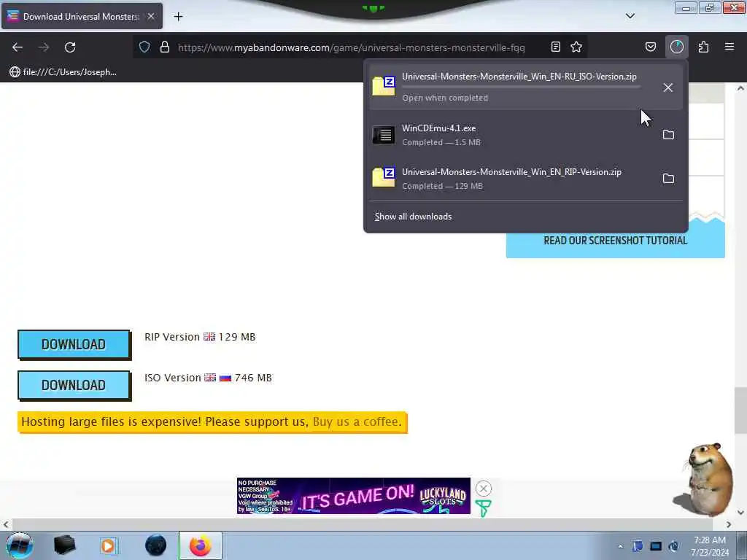Screen dimensions: 747x560
Task: Open the Windows Start button
Action: [x=19, y=545]
